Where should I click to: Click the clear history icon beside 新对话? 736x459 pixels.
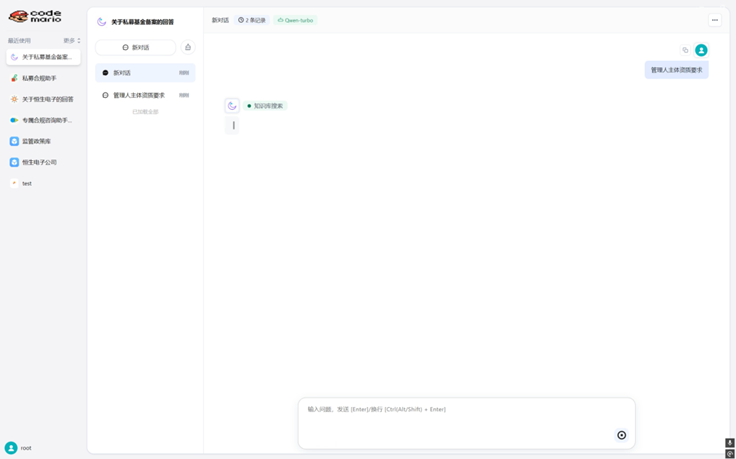click(x=188, y=47)
